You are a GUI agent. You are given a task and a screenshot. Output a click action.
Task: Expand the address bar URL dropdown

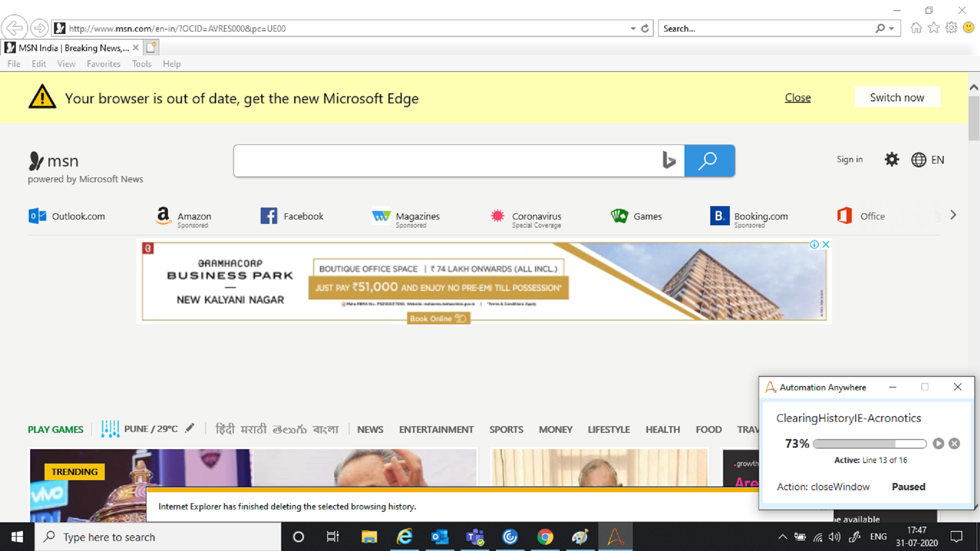coord(633,29)
